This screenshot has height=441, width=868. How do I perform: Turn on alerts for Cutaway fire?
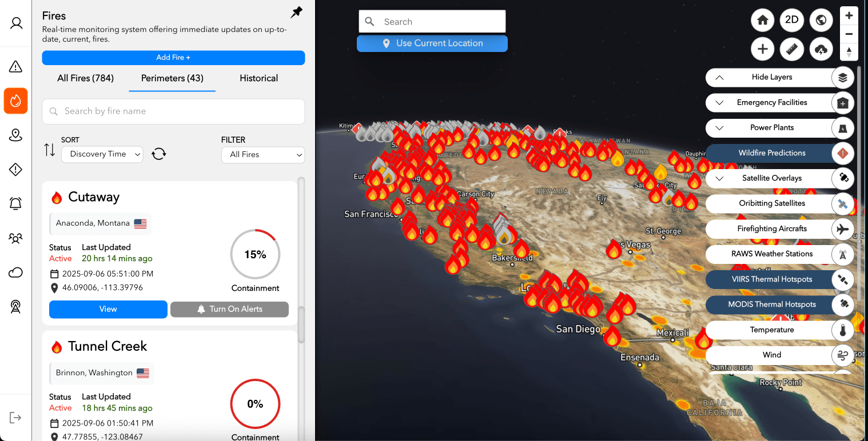tap(229, 309)
